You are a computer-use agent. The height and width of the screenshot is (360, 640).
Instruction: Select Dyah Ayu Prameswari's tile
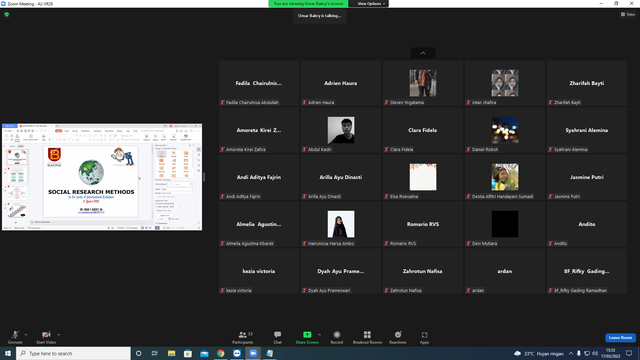tap(341, 271)
